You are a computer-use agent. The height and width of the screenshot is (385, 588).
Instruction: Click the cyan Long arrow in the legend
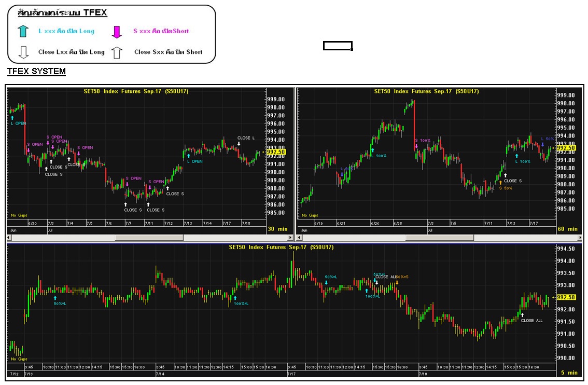[23, 31]
